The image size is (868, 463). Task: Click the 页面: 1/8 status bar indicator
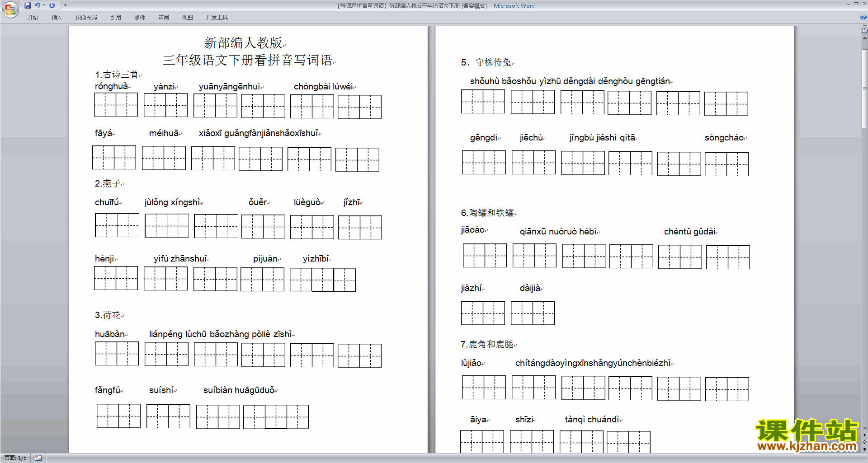(x=15, y=458)
